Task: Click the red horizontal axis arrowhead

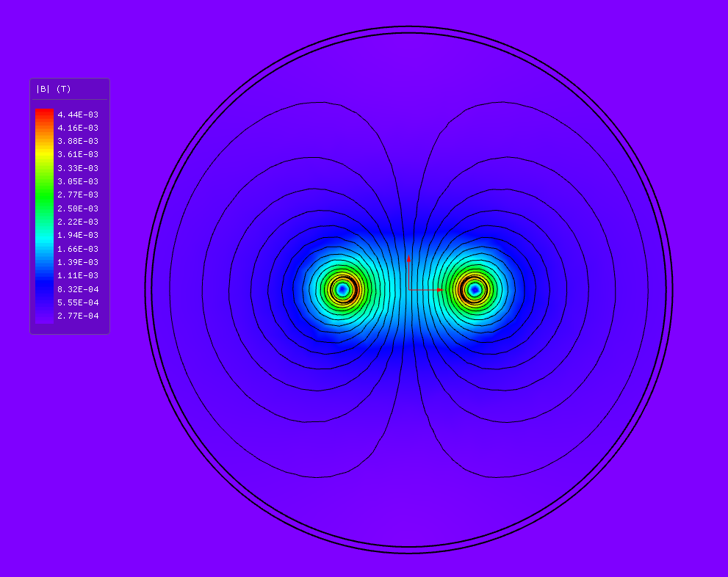Action: point(440,290)
